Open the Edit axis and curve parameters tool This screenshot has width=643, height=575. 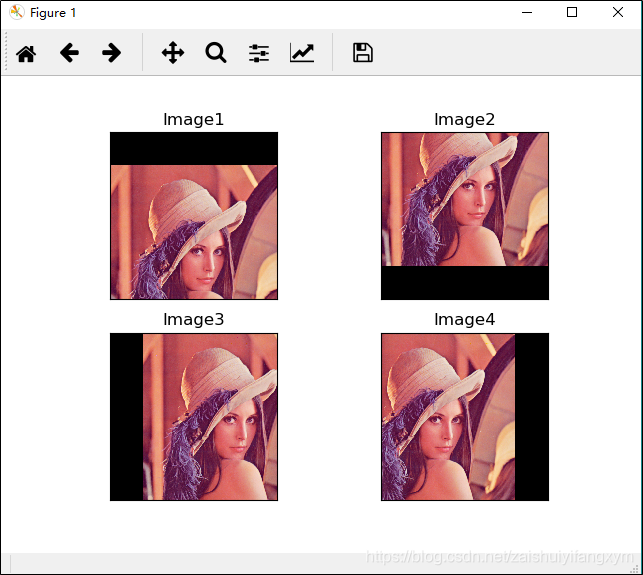[x=302, y=53]
